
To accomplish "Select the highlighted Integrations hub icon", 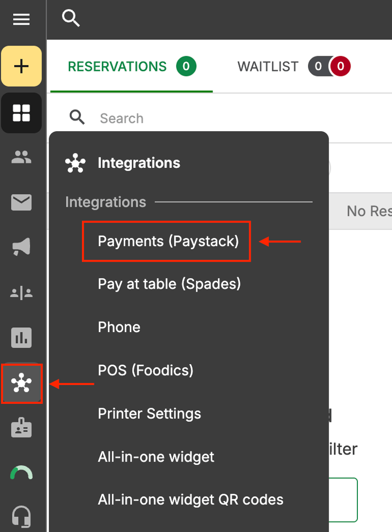I will 21,384.
